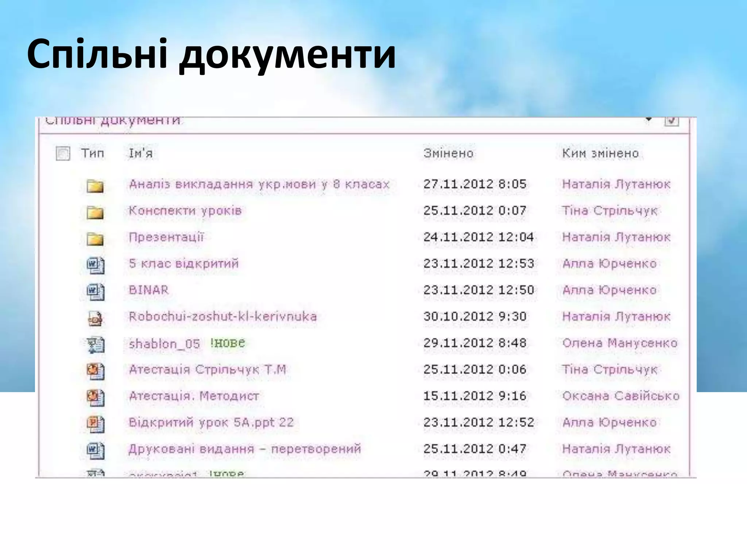Open Атестація. Методист file
Screen dimensions: 747x560
[x=194, y=396]
